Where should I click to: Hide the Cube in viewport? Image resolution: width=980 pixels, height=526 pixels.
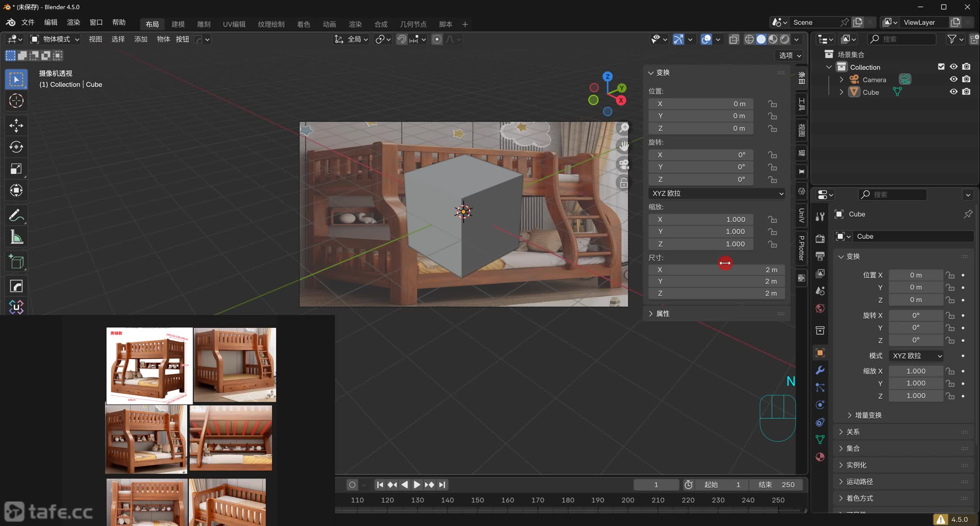click(953, 92)
